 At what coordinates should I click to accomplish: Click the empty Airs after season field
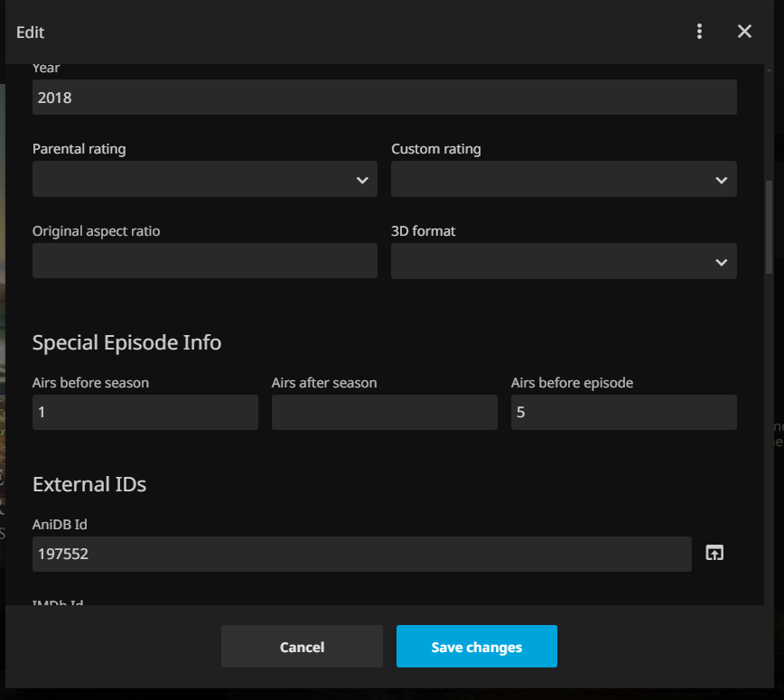(x=384, y=413)
